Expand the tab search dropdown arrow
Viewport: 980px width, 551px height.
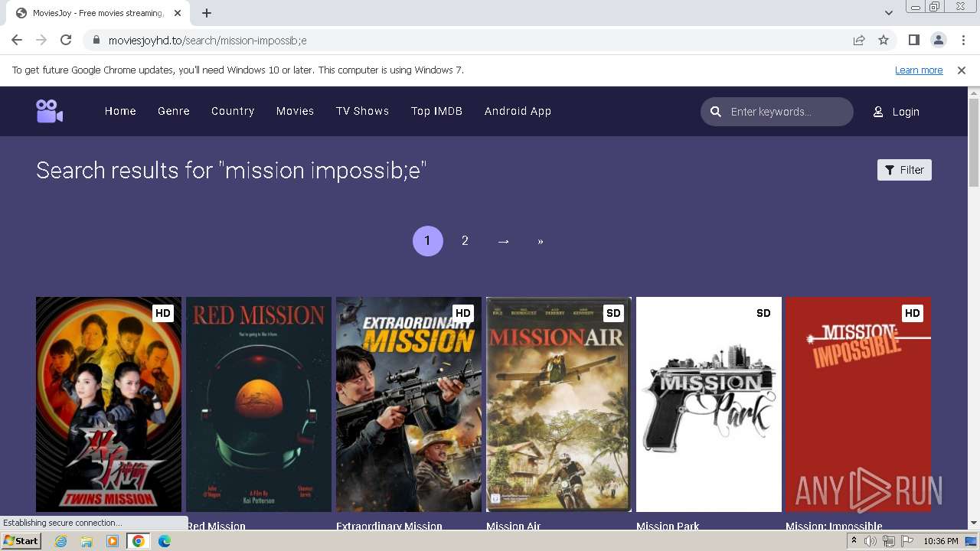pos(888,13)
